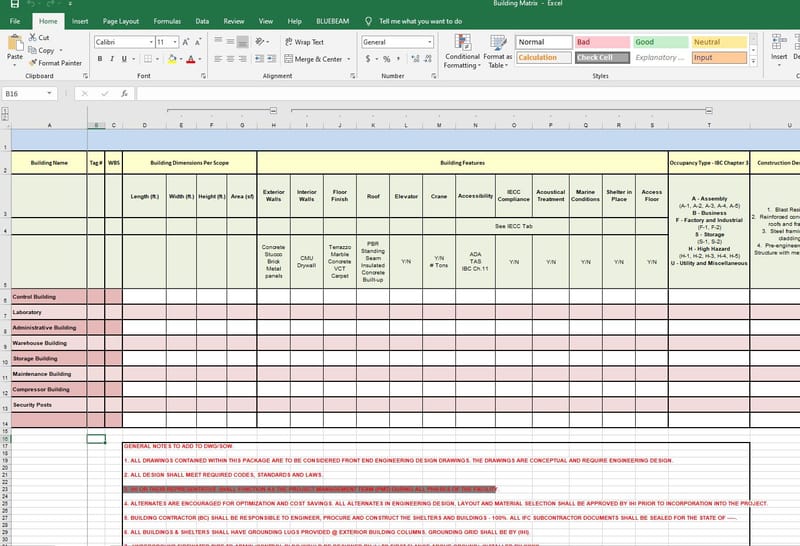Expand the General number format dropdown
The height and width of the screenshot is (546, 800).
coord(430,42)
